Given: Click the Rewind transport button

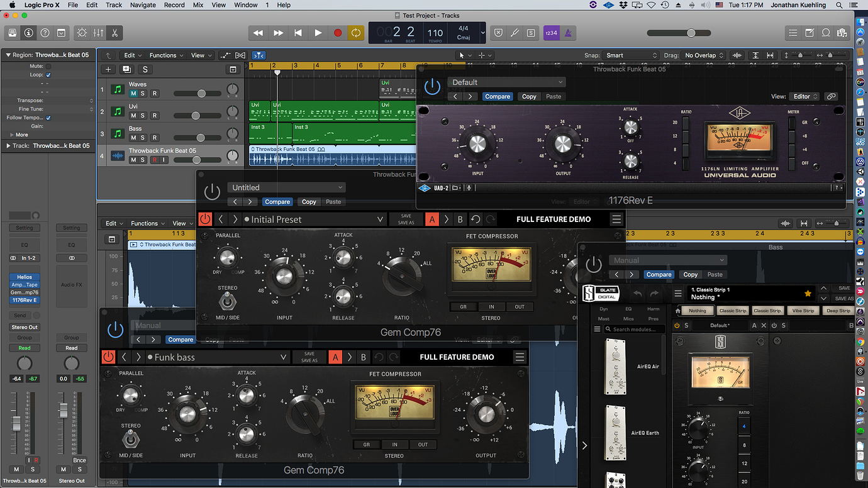Looking at the screenshot, I should pyautogui.click(x=258, y=33).
